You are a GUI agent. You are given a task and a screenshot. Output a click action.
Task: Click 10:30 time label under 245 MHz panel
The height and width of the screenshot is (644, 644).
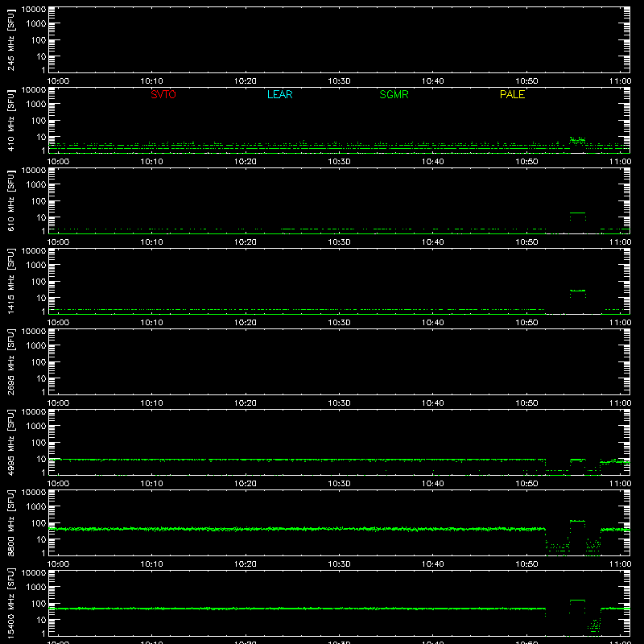tap(339, 81)
